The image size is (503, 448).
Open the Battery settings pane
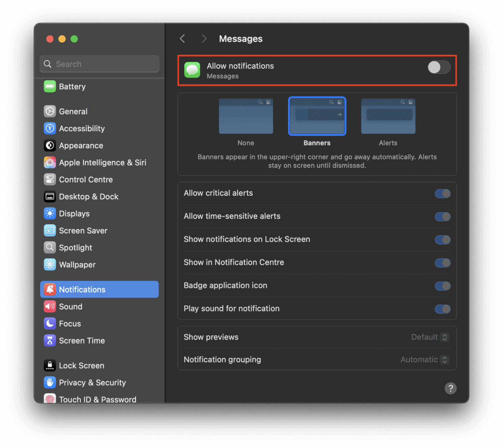coord(99,87)
